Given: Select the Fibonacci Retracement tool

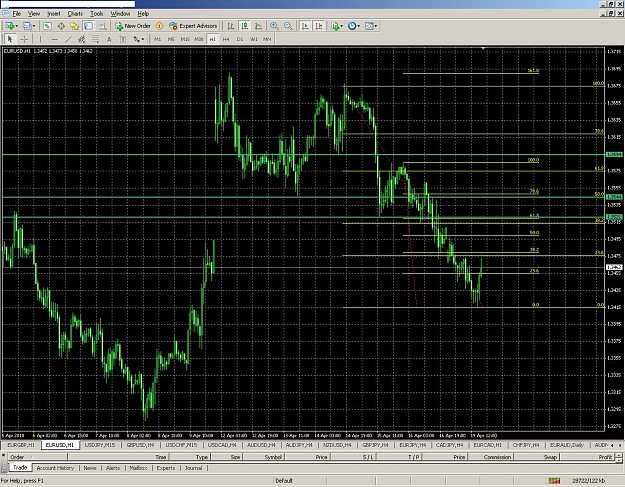Looking at the screenshot, I should pos(95,39).
